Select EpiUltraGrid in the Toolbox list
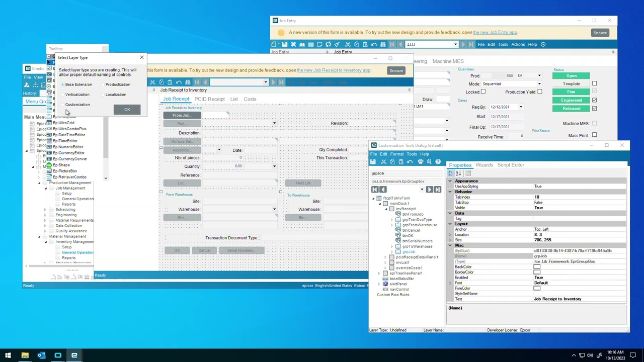The image size is (644, 362). (63, 123)
